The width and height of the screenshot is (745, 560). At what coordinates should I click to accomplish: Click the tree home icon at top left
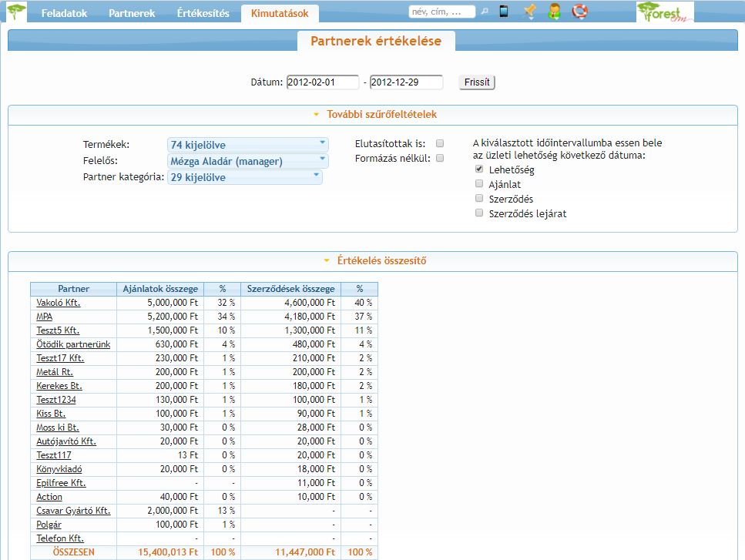16,12
